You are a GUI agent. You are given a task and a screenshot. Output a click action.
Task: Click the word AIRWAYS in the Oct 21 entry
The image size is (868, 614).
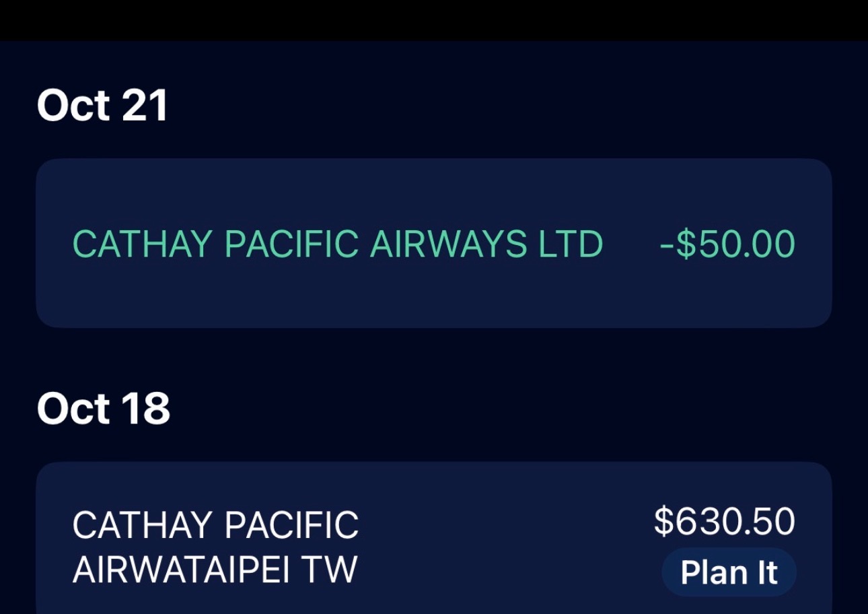(x=449, y=244)
